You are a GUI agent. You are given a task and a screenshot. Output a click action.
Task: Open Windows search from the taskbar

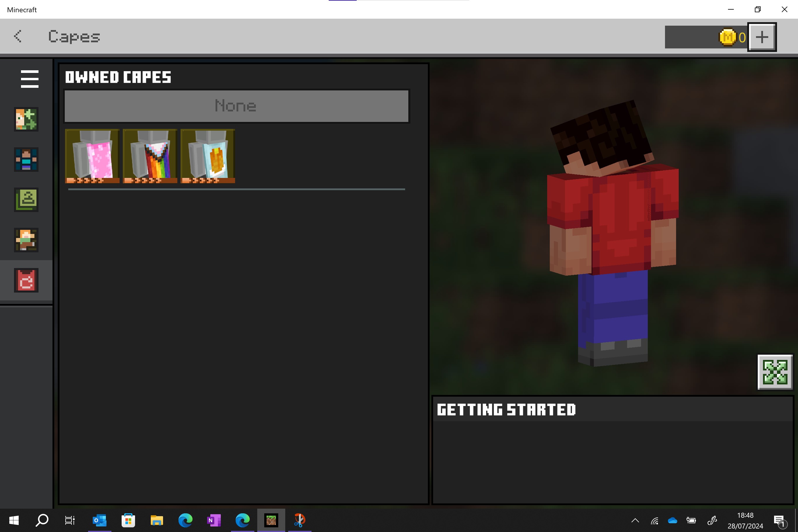pyautogui.click(x=42, y=520)
